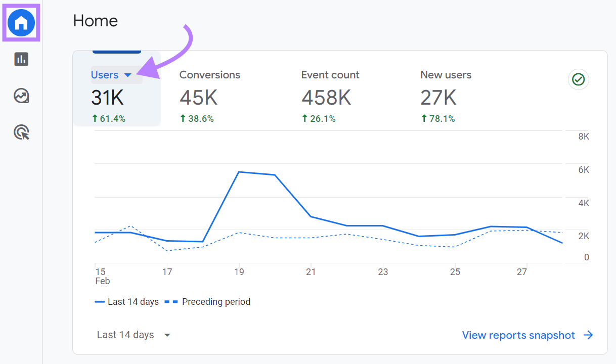Viewport: 616px width, 364px height.
Task: Select the highlighted Home icon with purple border
Action: [x=21, y=23]
